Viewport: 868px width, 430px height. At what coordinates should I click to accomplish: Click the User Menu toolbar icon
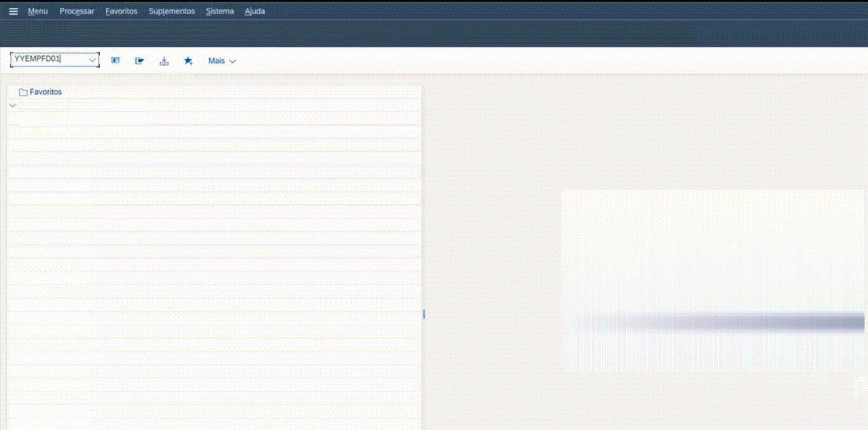(x=115, y=61)
